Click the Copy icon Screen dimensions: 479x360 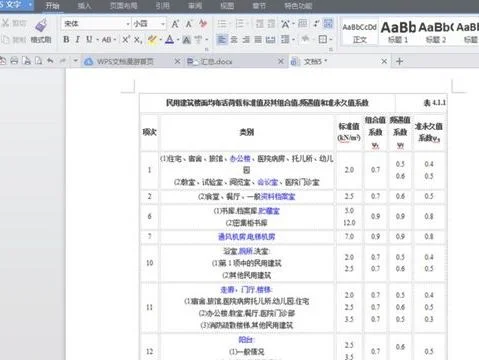tap(5, 40)
